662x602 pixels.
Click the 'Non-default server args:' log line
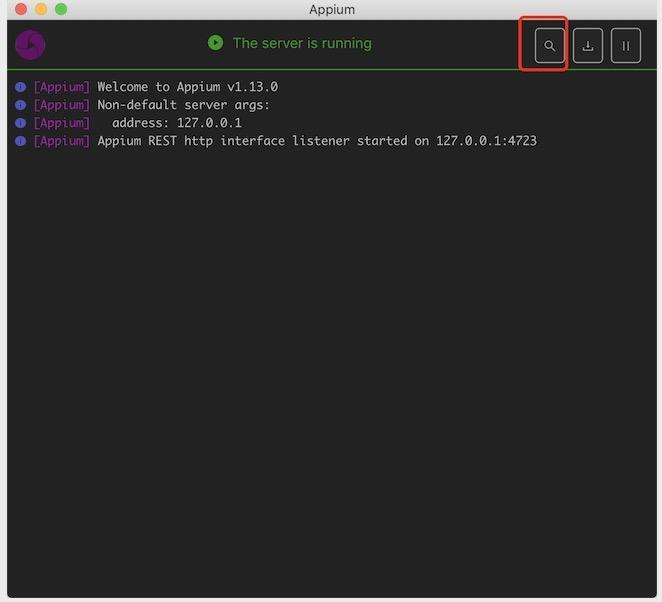(x=183, y=105)
